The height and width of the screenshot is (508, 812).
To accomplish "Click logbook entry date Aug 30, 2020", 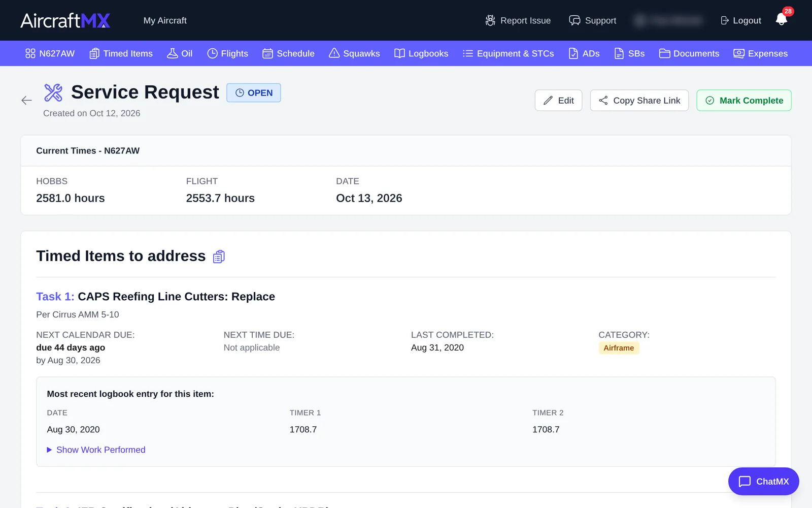I will point(73,429).
